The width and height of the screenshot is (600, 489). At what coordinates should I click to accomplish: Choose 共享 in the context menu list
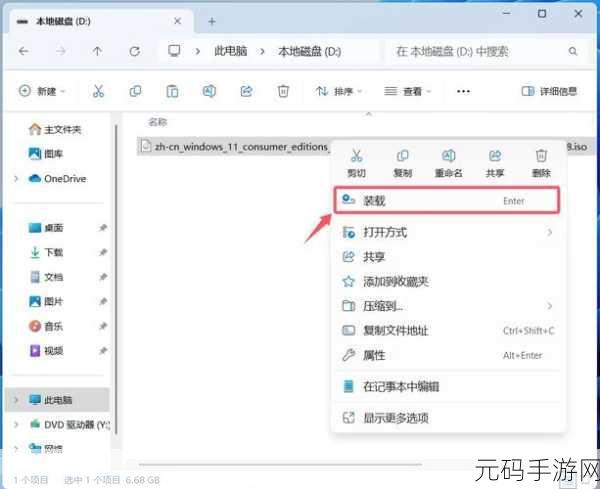[x=447, y=257]
